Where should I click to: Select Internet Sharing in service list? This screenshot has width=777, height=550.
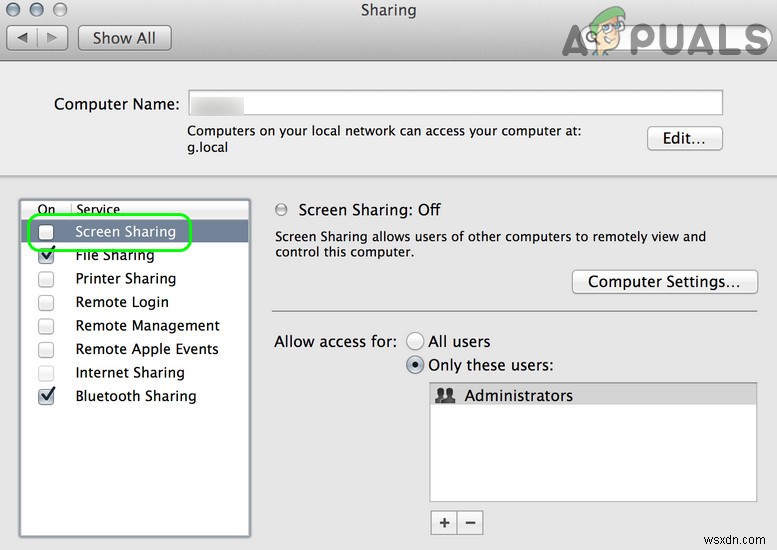[130, 373]
